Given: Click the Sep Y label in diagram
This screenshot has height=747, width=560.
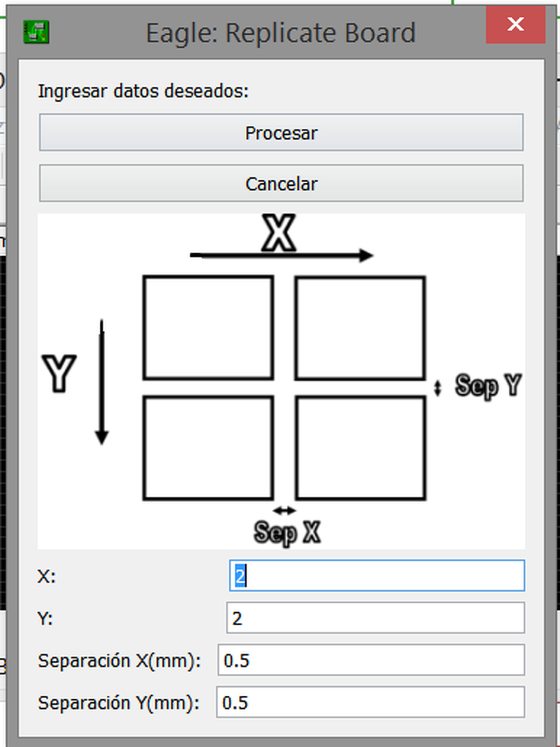Looking at the screenshot, I should coord(488,385).
